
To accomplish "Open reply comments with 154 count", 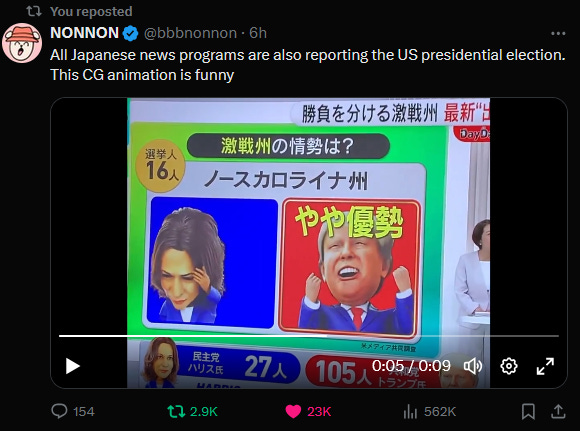I will click(73, 411).
